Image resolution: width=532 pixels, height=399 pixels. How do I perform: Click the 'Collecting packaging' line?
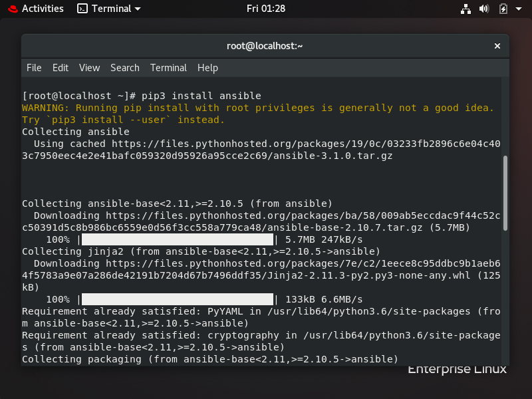click(210, 359)
